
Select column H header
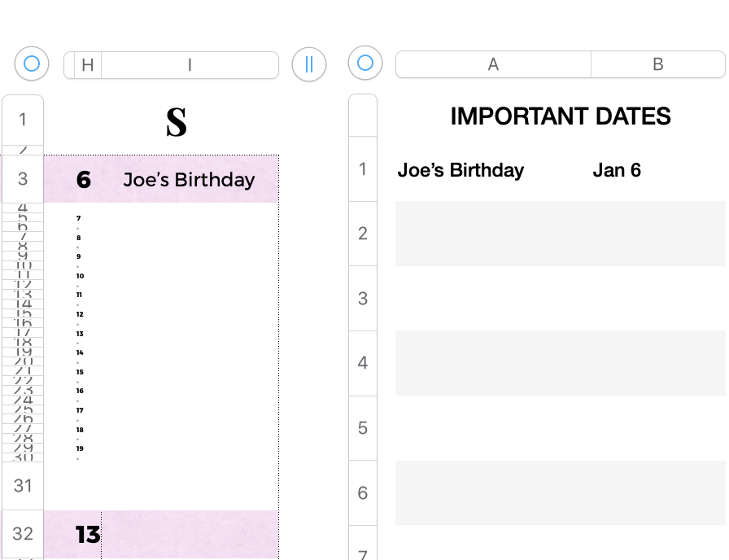click(x=87, y=65)
